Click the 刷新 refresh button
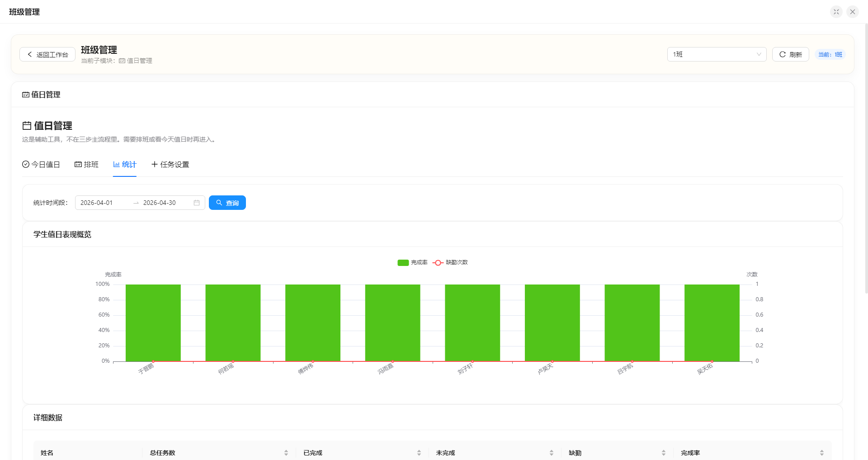 [790, 54]
